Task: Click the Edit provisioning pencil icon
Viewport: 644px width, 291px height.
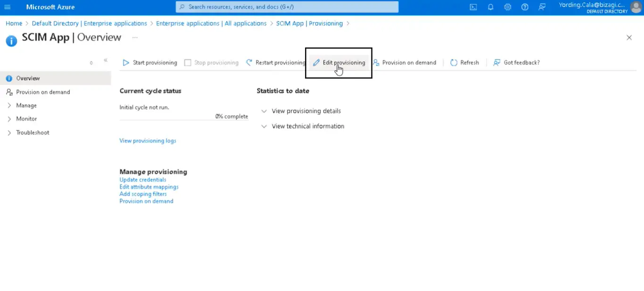Action: pos(316,62)
